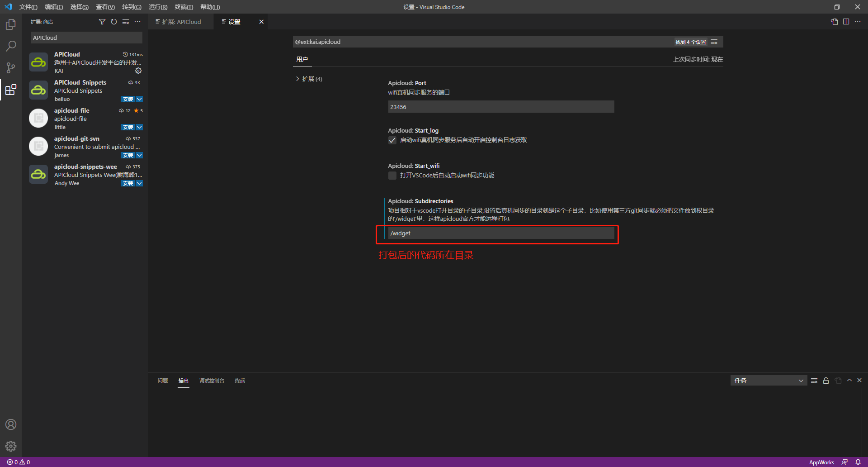Enable the Apicloud Start_wifi checkbox
The width and height of the screenshot is (868, 467).
[x=392, y=176]
